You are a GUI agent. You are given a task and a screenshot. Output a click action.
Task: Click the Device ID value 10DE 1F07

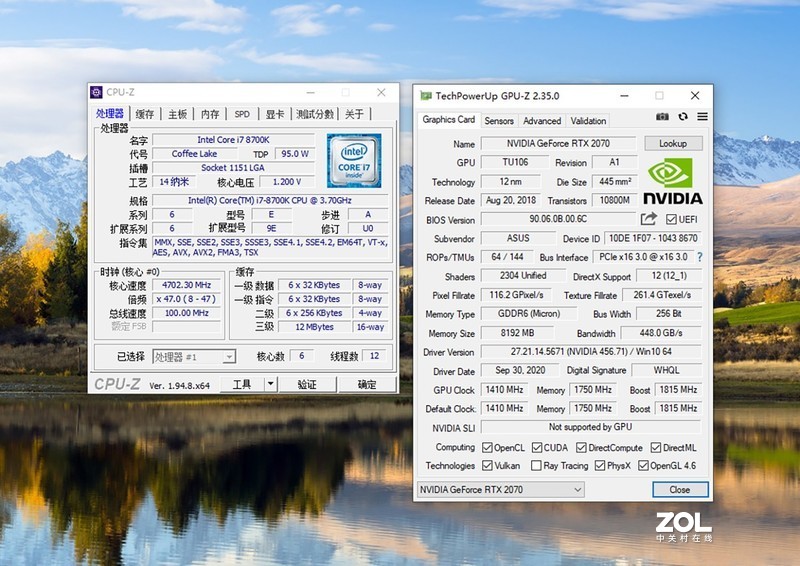[653, 238]
